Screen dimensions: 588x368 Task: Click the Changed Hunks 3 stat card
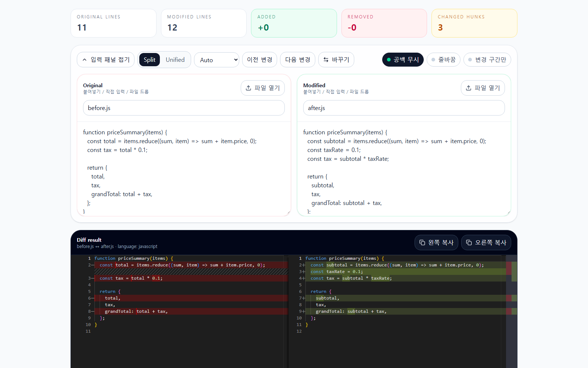pyautogui.click(x=474, y=23)
